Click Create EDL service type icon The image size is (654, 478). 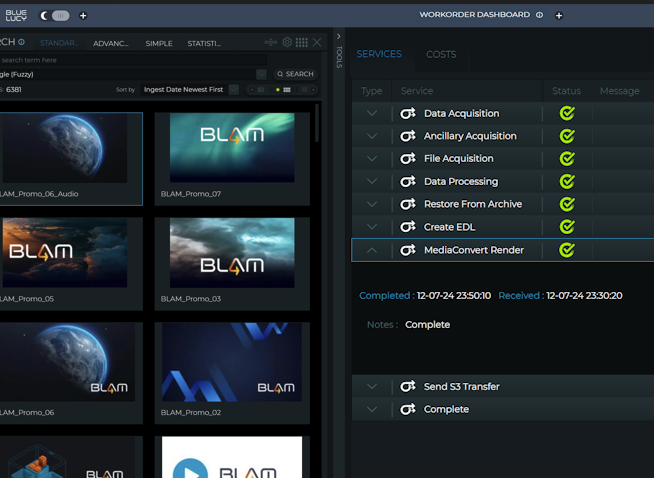coord(408,226)
